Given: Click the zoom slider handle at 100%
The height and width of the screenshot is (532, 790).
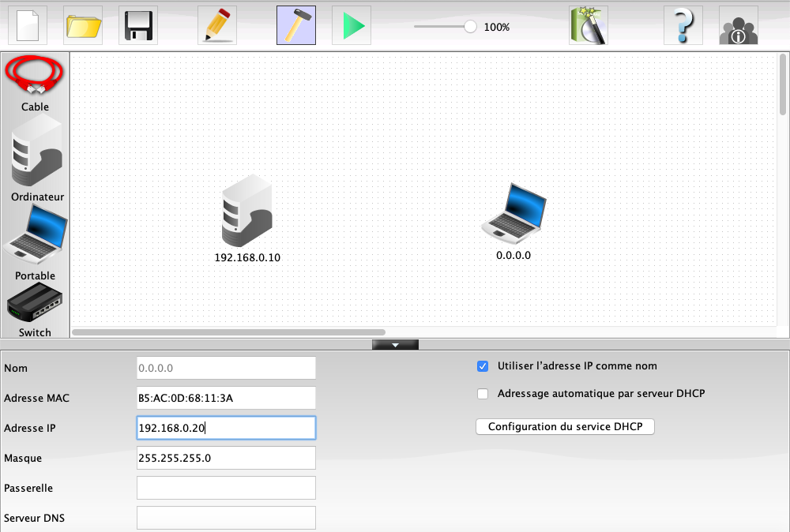Looking at the screenshot, I should pyautogui.click(x=470, y=26).
